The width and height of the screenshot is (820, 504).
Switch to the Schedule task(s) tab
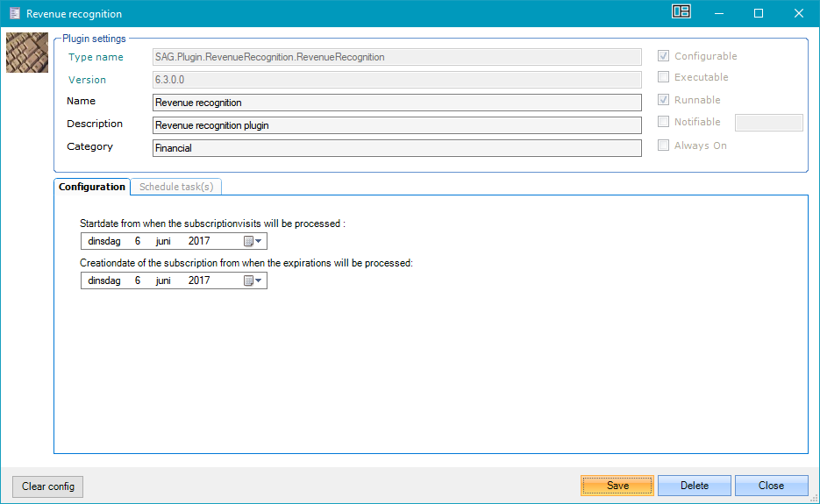coord(176,187)
